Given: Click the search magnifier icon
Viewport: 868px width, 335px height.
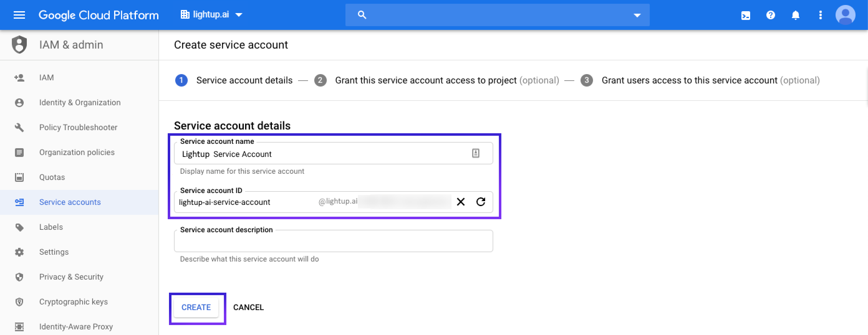Looking at the screenshot, I should 362,15.
